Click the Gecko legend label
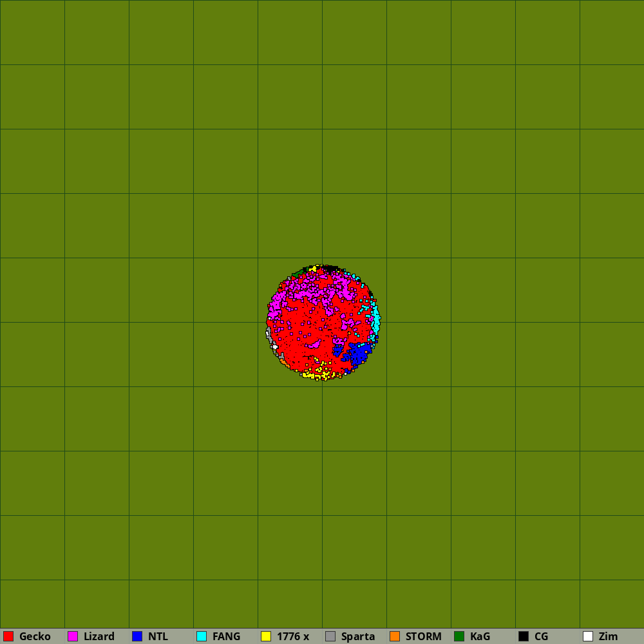This screenshot has width=644, height=644. coord(35,636)
